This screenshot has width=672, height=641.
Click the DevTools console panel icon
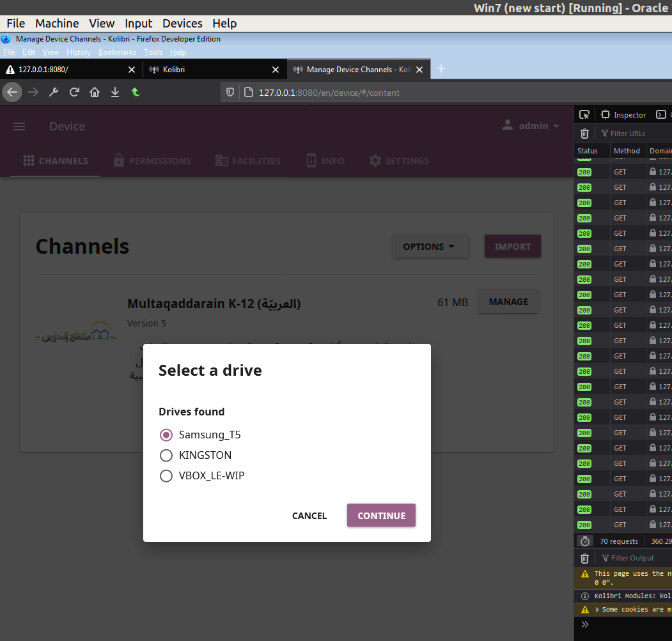(661, 114)
